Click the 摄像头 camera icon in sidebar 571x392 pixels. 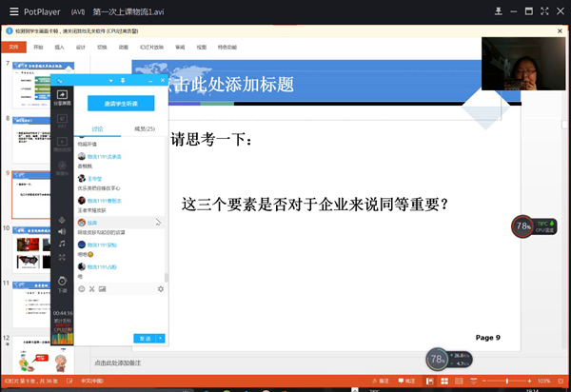pos(62,167)
